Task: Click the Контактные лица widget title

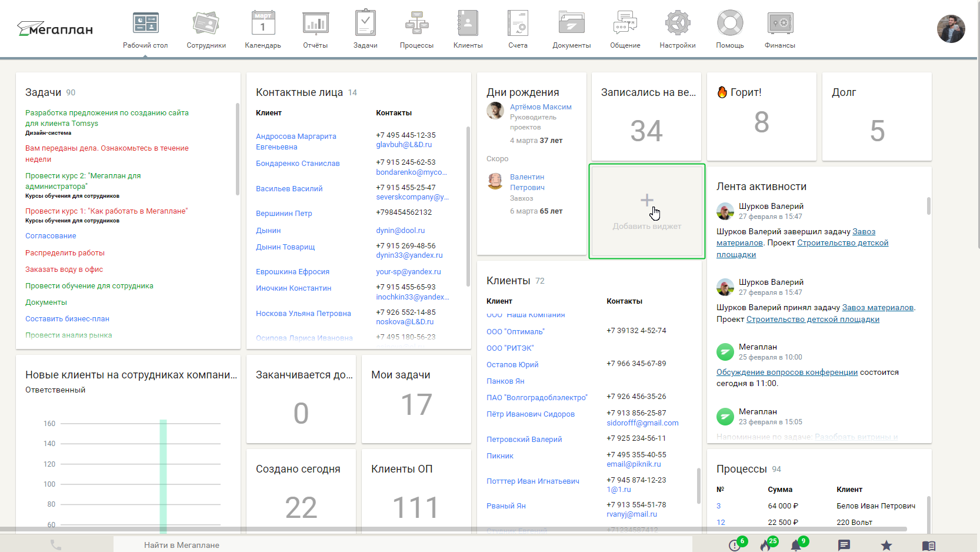Action: pyautogui.click(x=299, y=92)
